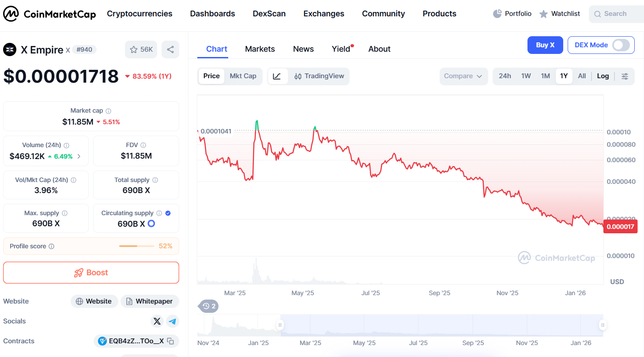This screenshot has height=357, width=644.
Task: Click the history events marker badge
Action: tap(209, 306)
